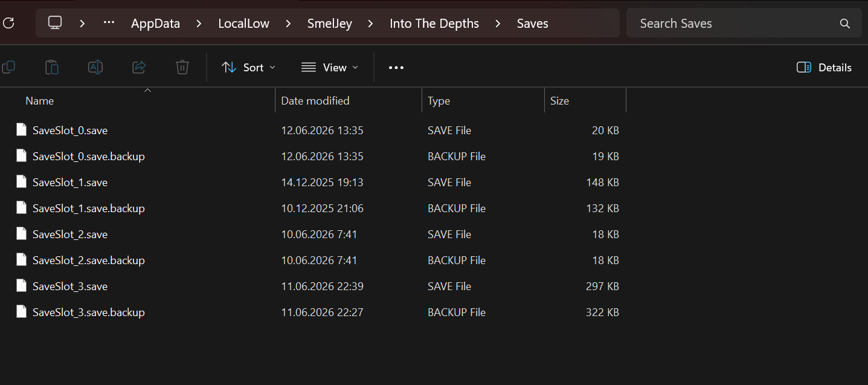Click the Refresh icon beside the address bar
Image resolution: width=868 pixels, height=385 pixels.
(x=8, y=24)
